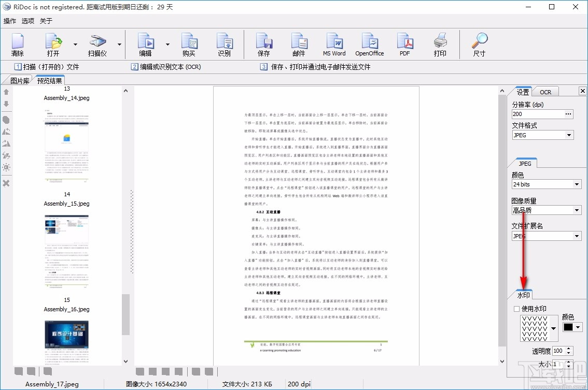The width and height of the screenshot is (588, 390).
Task: Click the 编辑 (Edit) toolbar icon
Action: tap(146, 45)
